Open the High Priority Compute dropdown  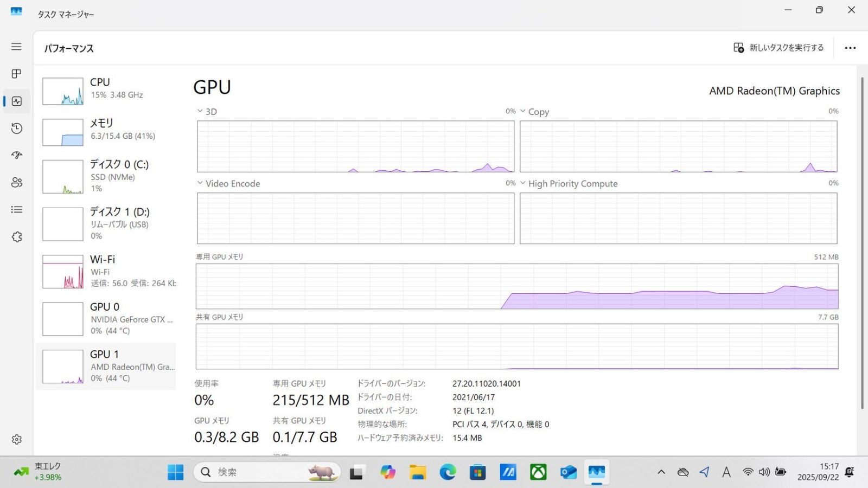[522, 183]
